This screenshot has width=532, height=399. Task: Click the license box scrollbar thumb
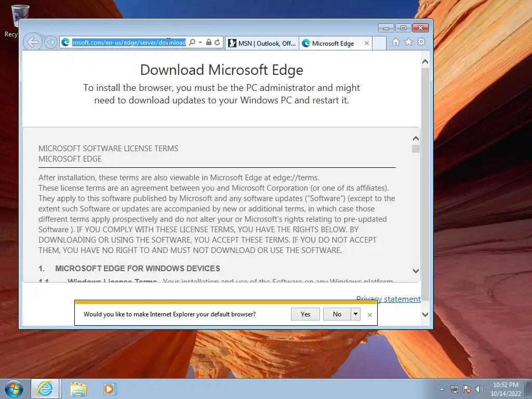(416, 149)
